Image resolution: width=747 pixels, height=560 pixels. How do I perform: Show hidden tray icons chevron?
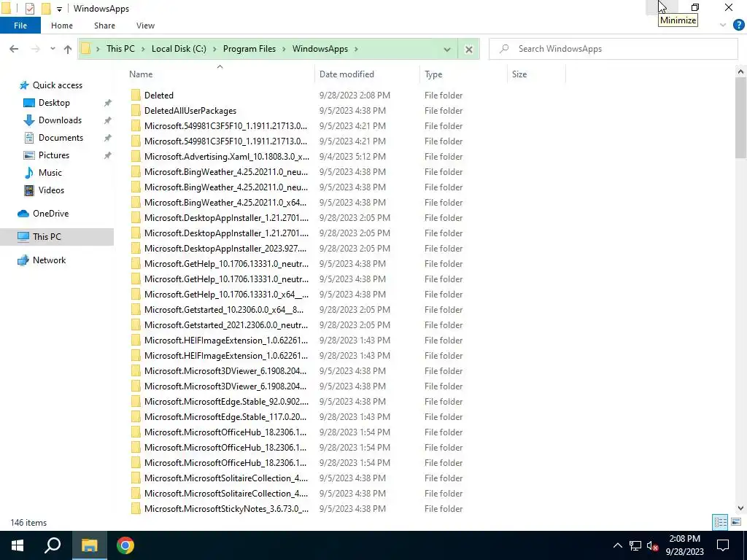[x=617, y=545]
